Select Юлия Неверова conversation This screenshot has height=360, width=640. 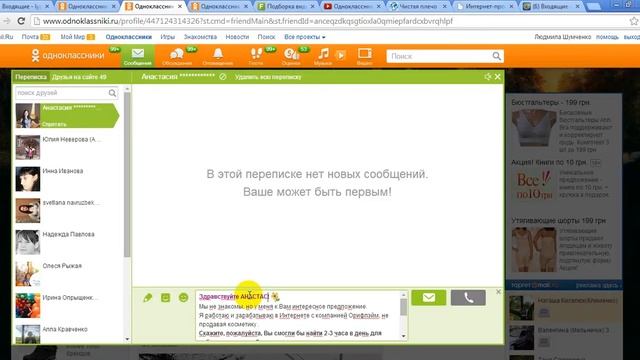click(67, 147)
